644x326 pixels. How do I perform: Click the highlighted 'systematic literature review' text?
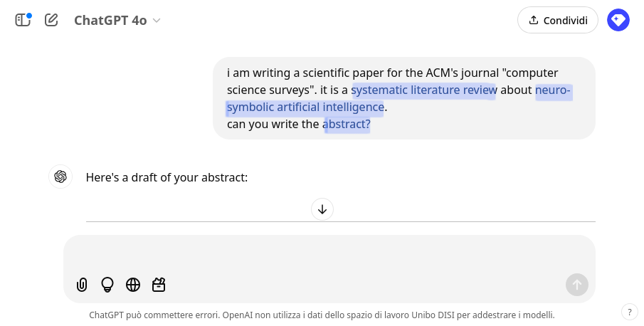[x=424, y=90]
